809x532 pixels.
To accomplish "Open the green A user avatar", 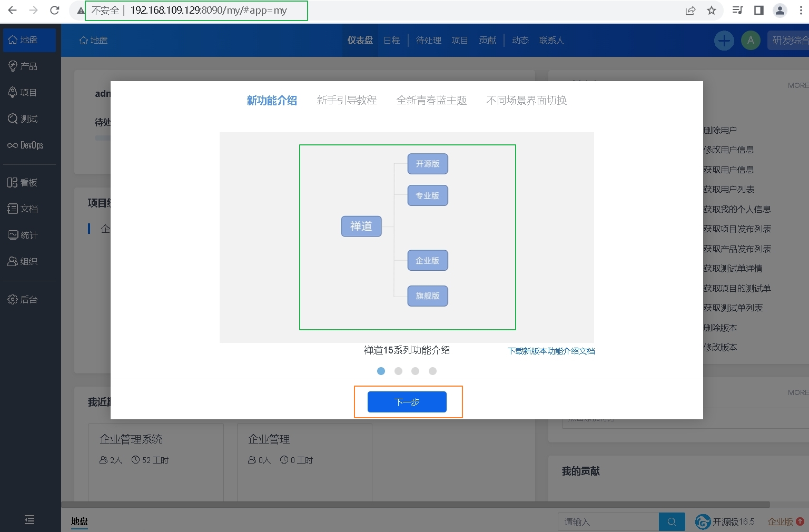I will click(x=751, y=41).
